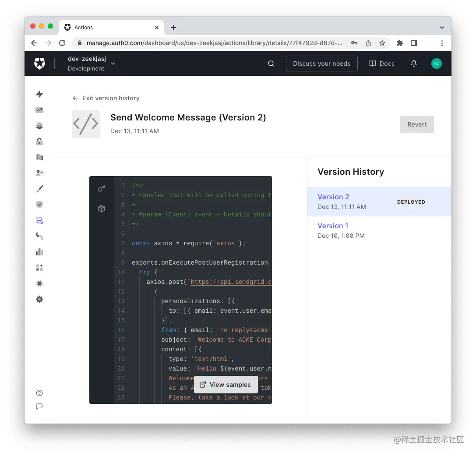The width and height of the screenshot is (476, 456).
Task: Select Version 2 in history
Action: (x=379, y=201)
